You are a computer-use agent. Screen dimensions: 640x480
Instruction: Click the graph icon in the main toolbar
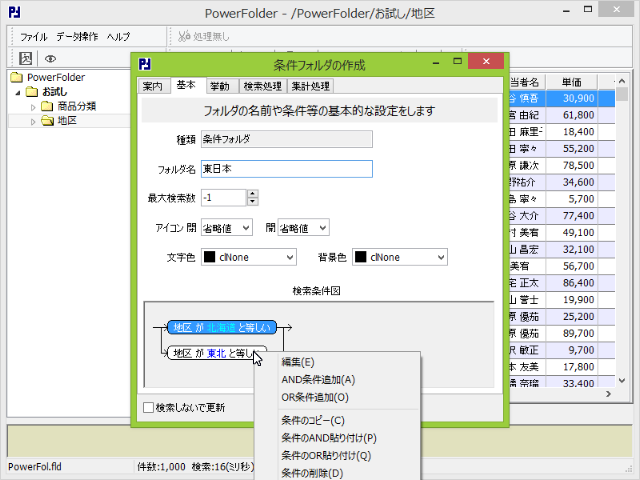pos(25,58)
